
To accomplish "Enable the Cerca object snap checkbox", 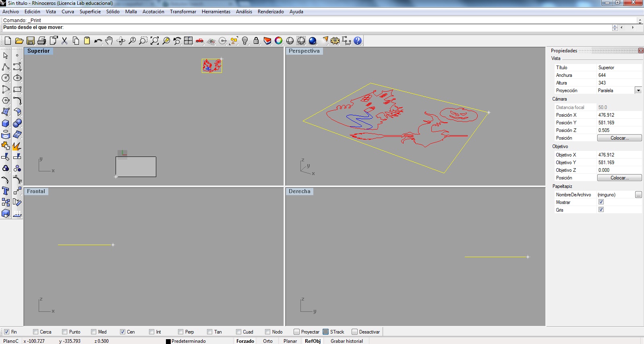I will click(35, 332).
